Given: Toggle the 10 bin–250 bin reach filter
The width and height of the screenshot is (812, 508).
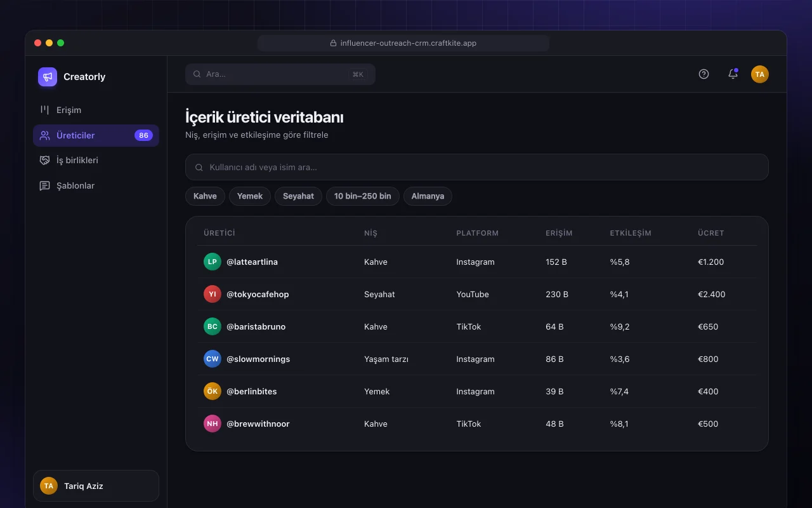Looking at the screenshot, I should click(x=363, y=196).
